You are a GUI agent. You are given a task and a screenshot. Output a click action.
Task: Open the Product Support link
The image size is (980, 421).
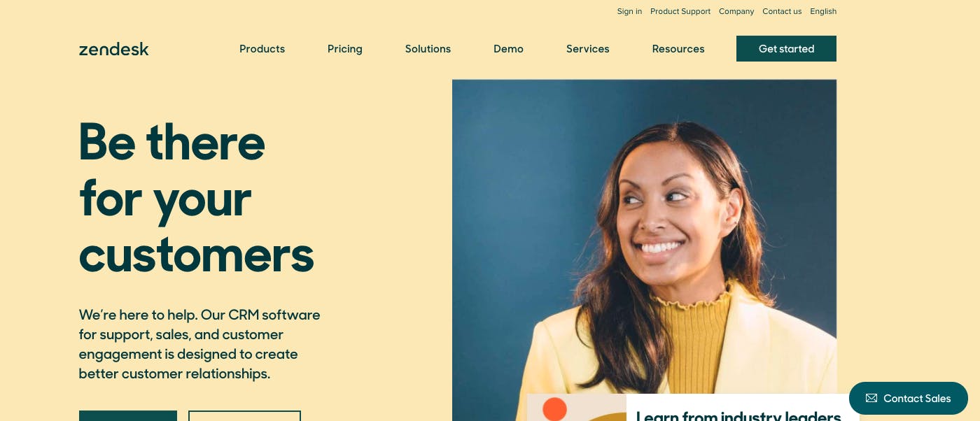[x=680, y=11]
